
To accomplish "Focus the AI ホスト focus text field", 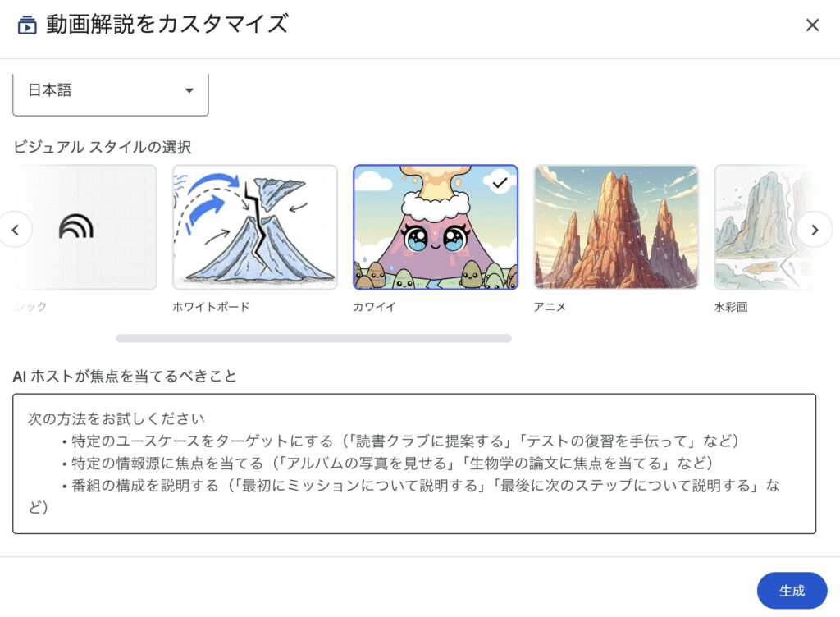I will point(414,464).
